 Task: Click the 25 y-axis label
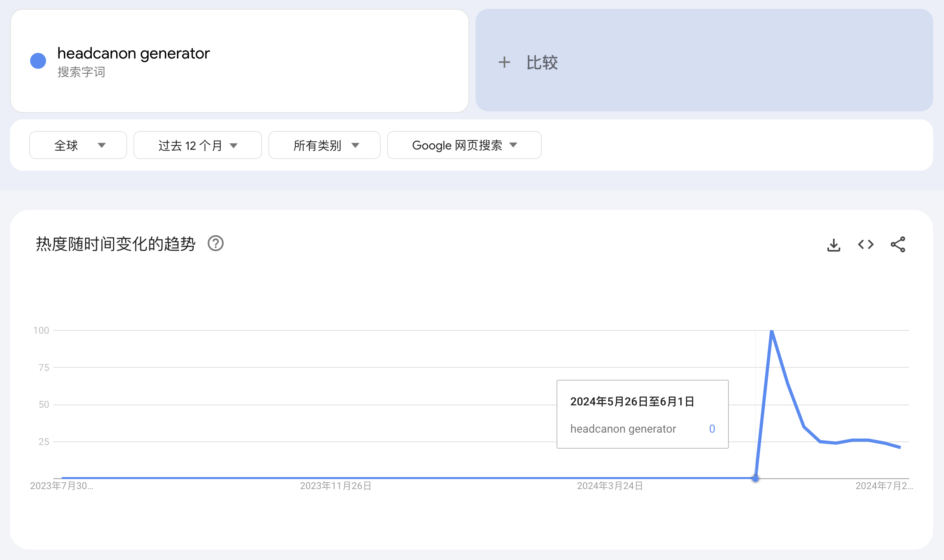pyautogui.click(x=44, y=442)
